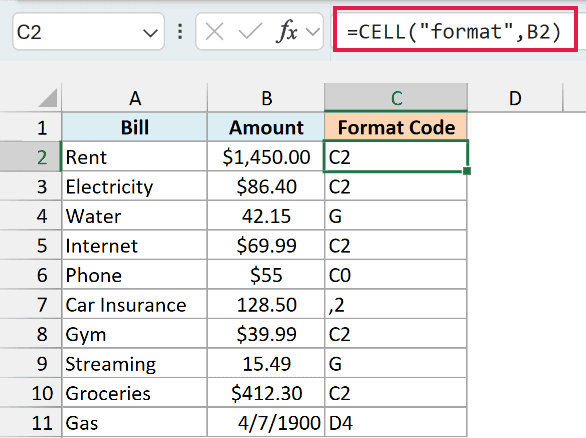
Task: Select row 6 header
Action: pos(31,275)
